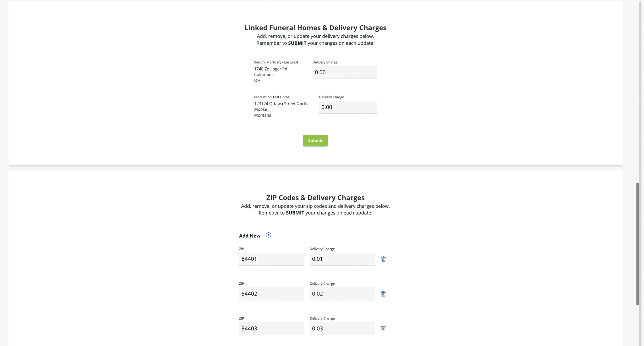Viewport: 644px width, 346px height.
Task: Edit the 0.01 delivery charge field
Action: 342,259
